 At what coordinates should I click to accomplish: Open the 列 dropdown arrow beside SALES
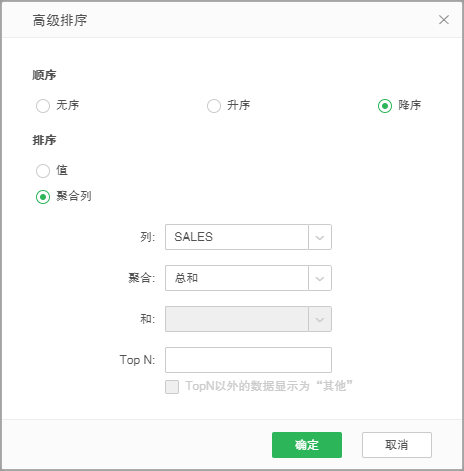[x=320, y=237]
